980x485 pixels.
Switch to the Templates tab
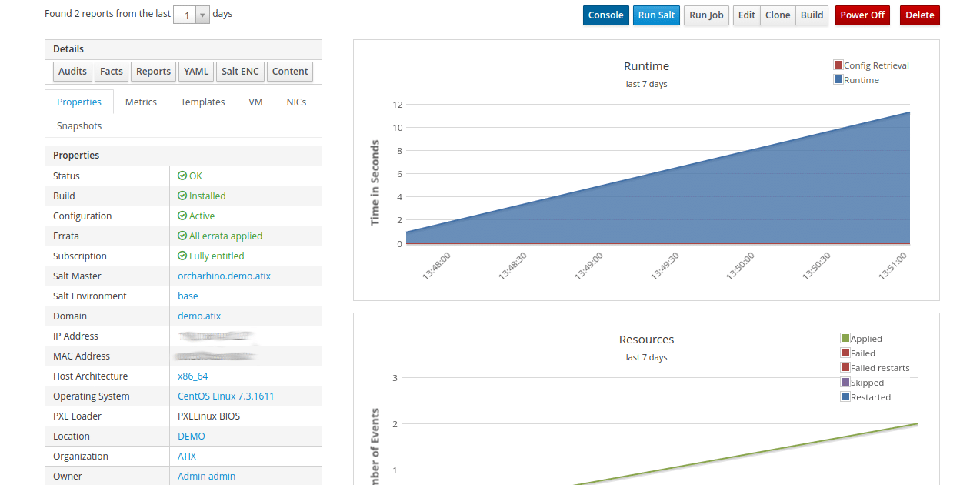point(203,102)
